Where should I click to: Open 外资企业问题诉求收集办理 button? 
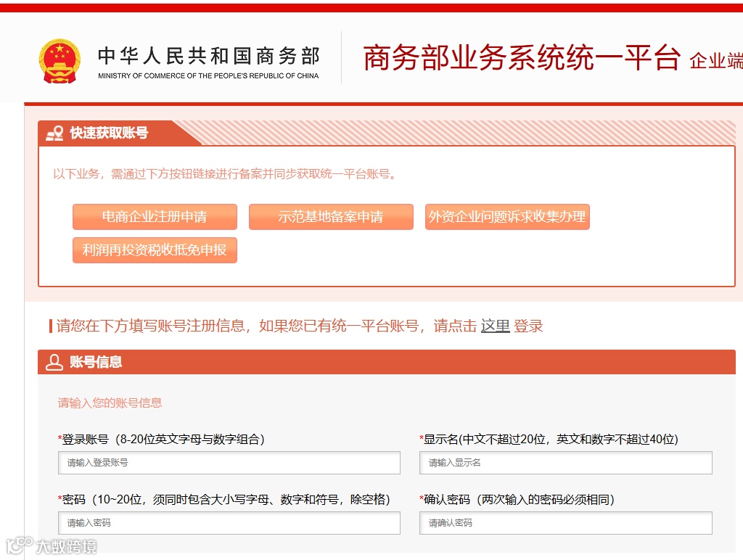(507, 216)
